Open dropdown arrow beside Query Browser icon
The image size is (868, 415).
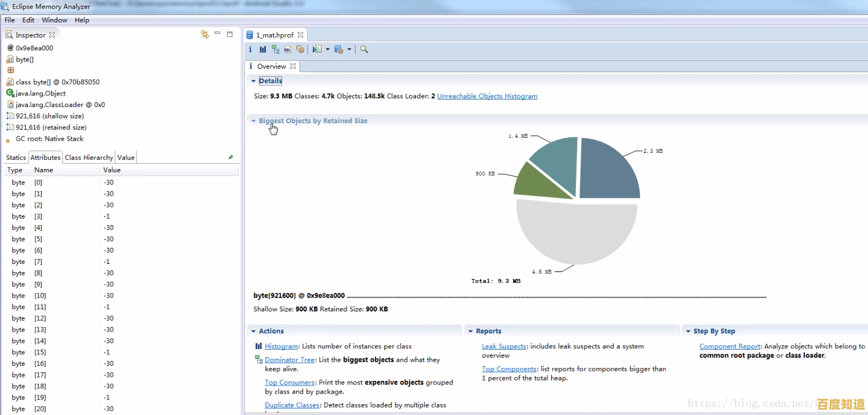click(349, 50)
